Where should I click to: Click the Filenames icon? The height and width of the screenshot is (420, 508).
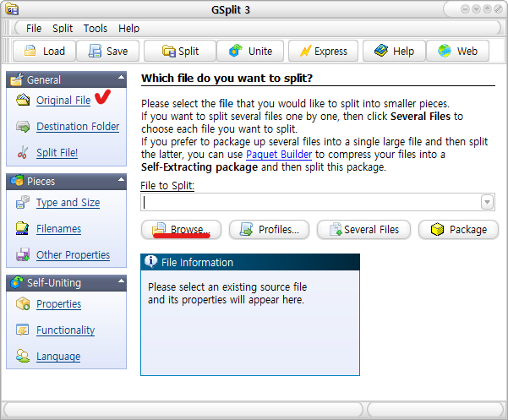tap(22, 228)
